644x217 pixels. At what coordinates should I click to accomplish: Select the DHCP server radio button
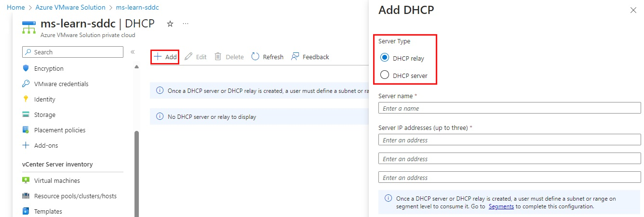[385, 75]
